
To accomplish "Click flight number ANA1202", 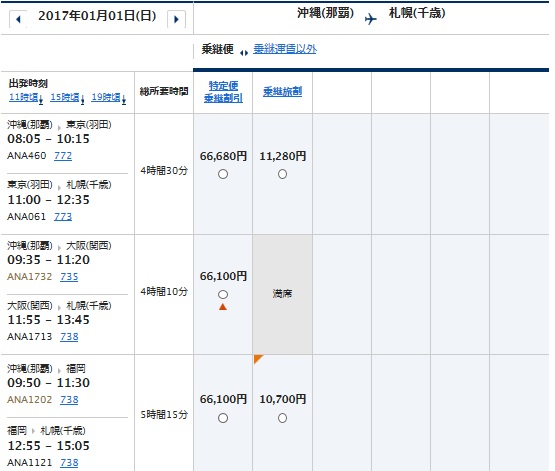I will (x=30, y=400).
